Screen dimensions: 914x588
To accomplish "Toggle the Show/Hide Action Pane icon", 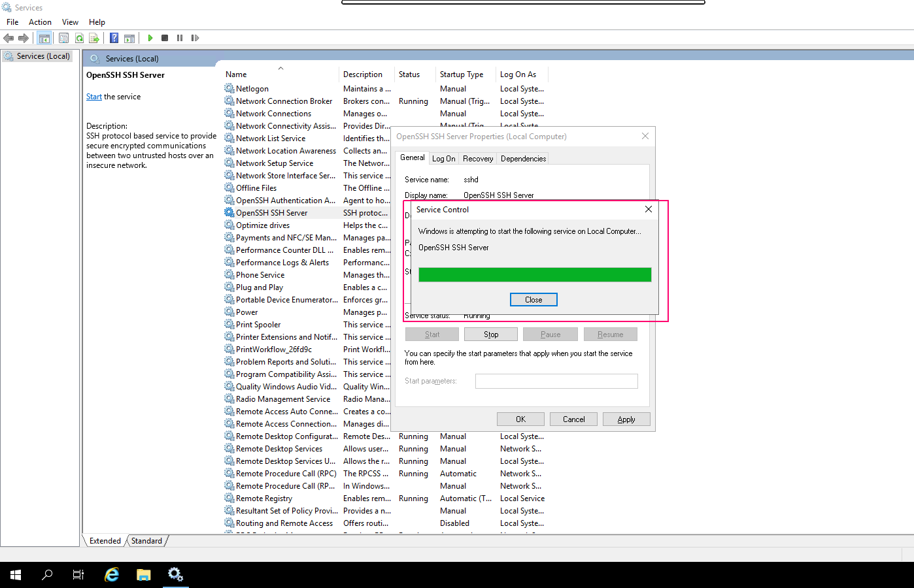I will tap(129, 38).
